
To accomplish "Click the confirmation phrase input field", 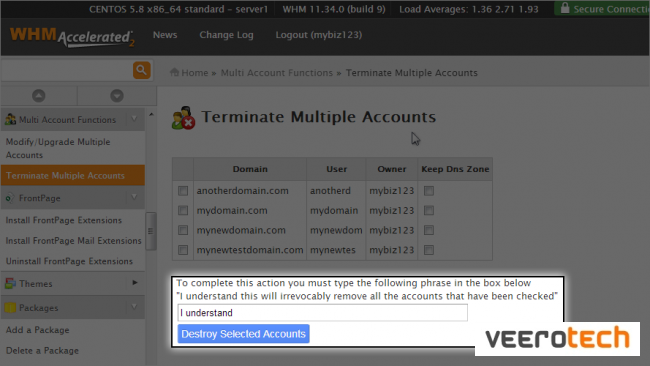I will coord(323,313).
